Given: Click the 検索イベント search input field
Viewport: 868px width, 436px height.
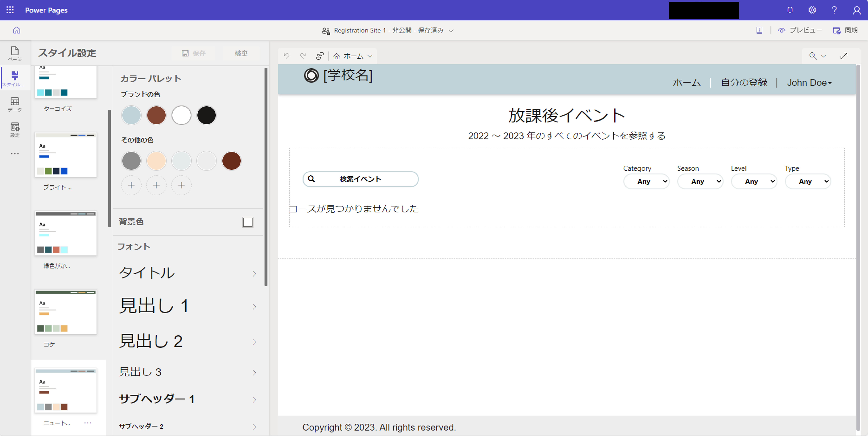Looking at the screenshot, I should click(361, 179).
